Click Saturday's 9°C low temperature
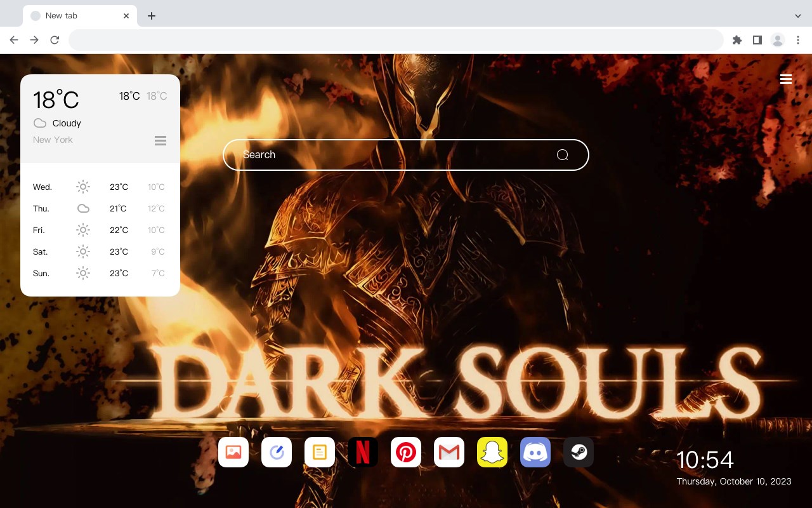Viewport: 812px width, 508px height. 158,252
